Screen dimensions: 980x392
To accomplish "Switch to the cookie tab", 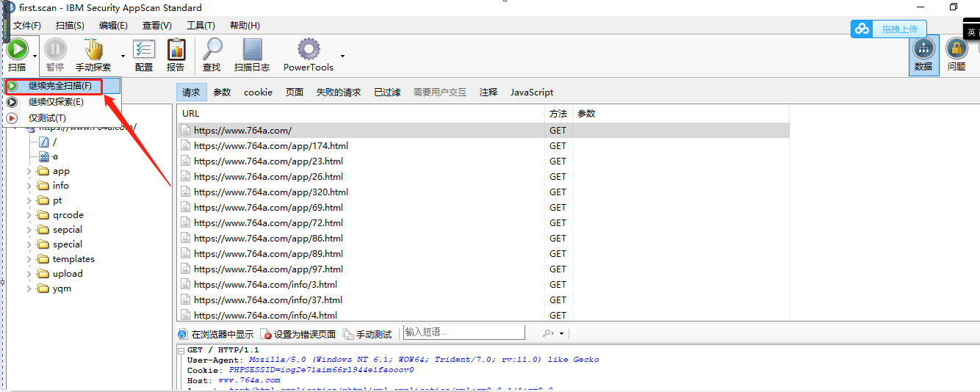I will point(258,92).
